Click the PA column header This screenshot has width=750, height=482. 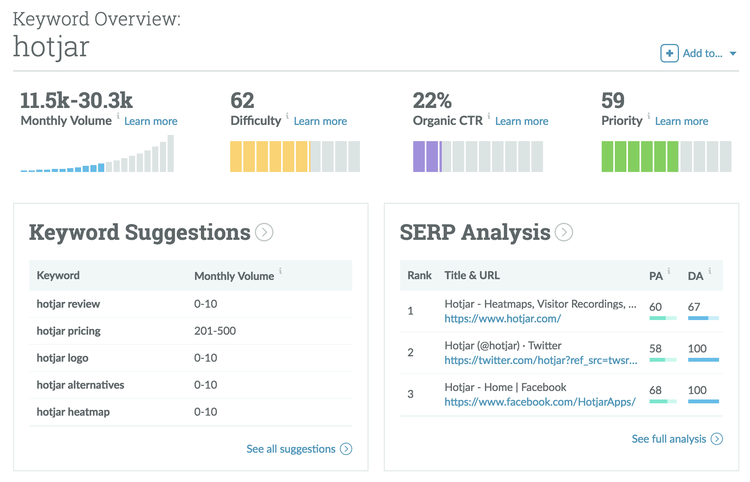656,276
